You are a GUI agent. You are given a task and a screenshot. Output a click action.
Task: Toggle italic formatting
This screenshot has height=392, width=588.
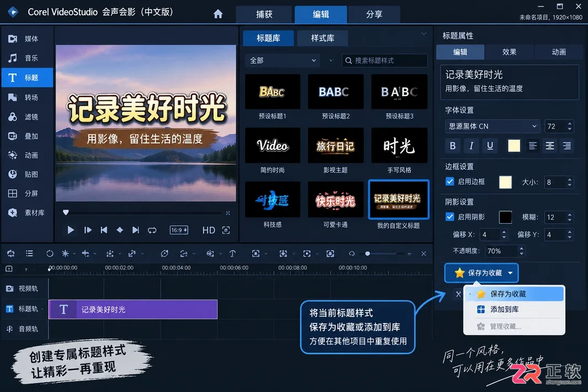(471, 146)
